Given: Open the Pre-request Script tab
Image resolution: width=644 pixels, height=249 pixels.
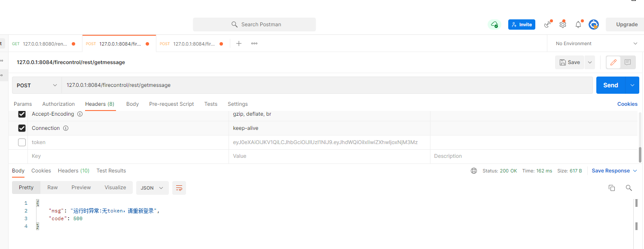Looking at the screenshot, I should pos(171,104).
